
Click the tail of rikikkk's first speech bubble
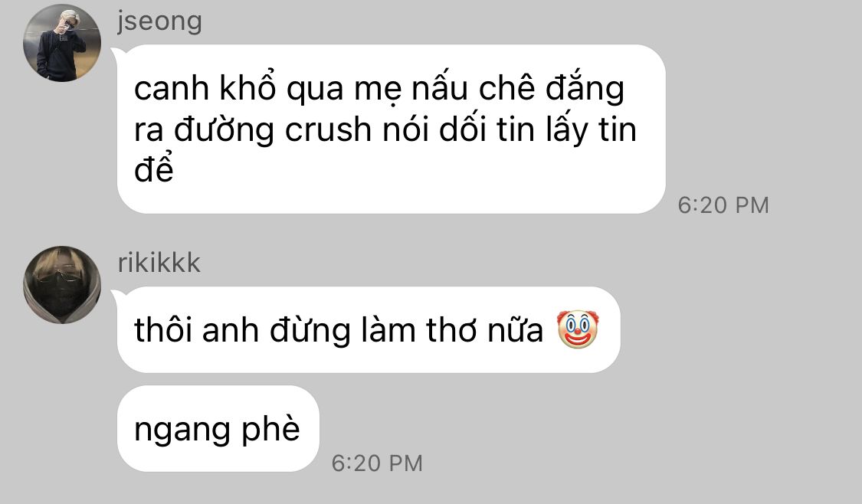(x=116, y=296)
